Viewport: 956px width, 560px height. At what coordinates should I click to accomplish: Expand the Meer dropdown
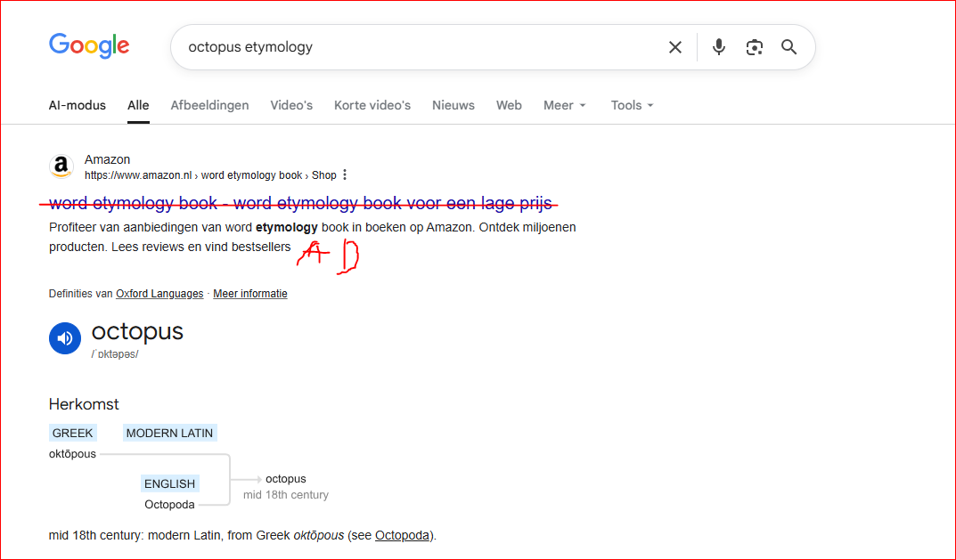point(565,105)
